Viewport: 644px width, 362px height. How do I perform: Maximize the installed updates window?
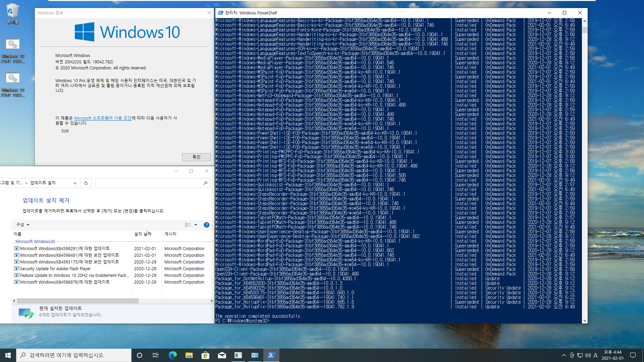pos(191,171)
